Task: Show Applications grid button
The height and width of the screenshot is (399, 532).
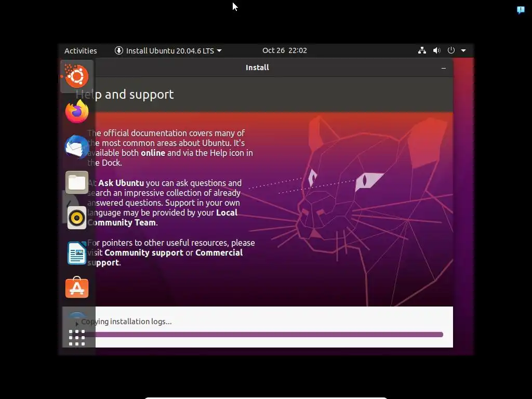Action: (x=77, y=338)
